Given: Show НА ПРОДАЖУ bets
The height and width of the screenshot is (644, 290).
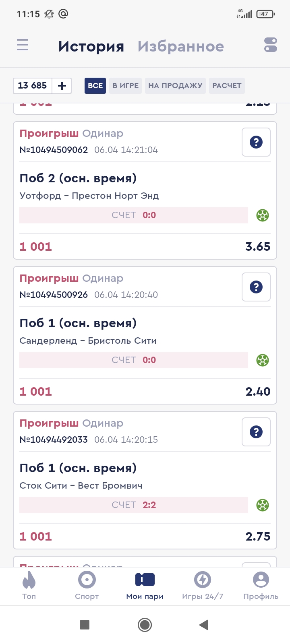Looking at the screenshot, I should click(175, 86).
